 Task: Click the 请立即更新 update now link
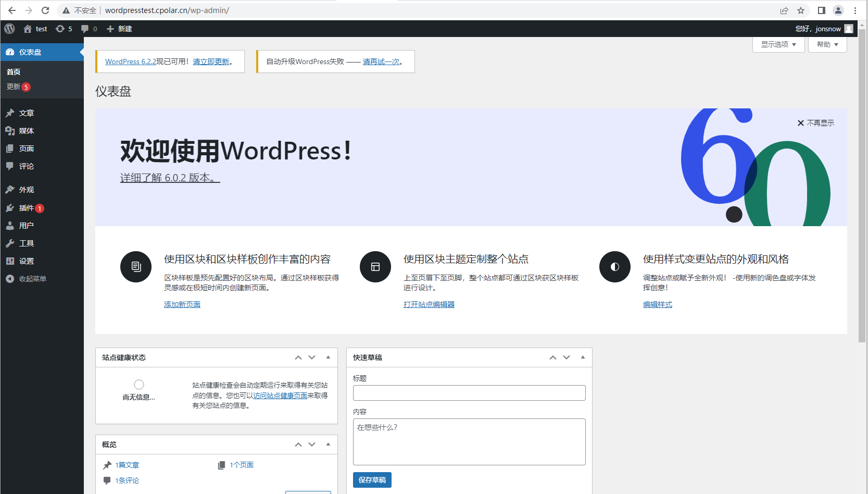point(211,61)
